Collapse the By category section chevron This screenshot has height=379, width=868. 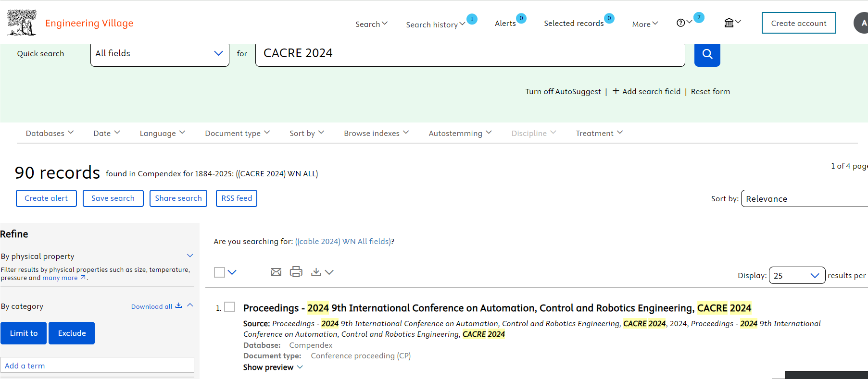[x=190, y=305]
